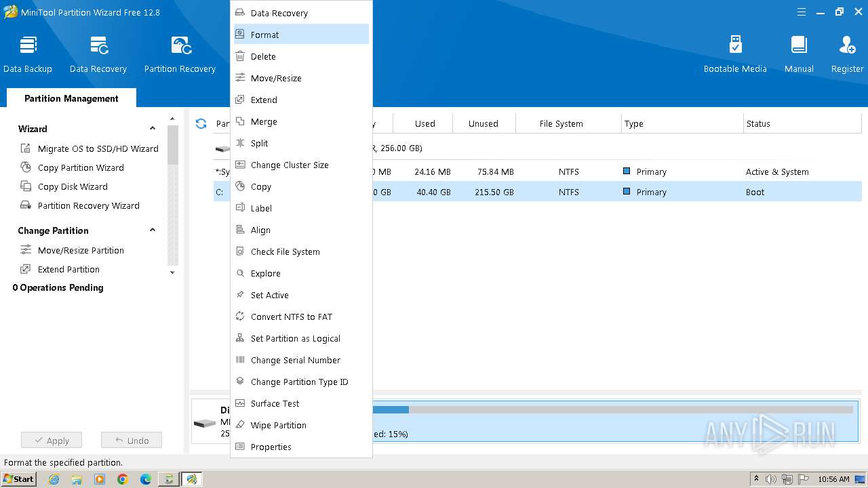The width and height of the screenshot is (868, 488).
Task: Choose Merge in context menu
Action: (x=301, y=121)
